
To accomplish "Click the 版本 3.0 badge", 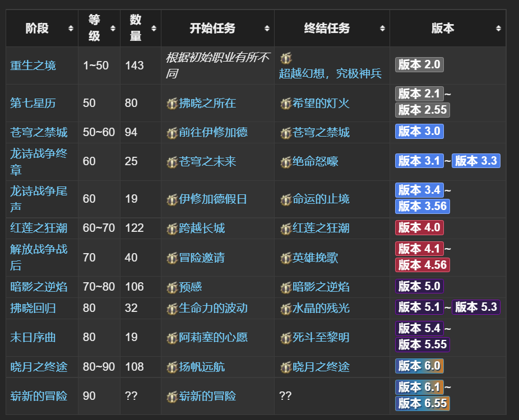I will click(x=419, y=131).
